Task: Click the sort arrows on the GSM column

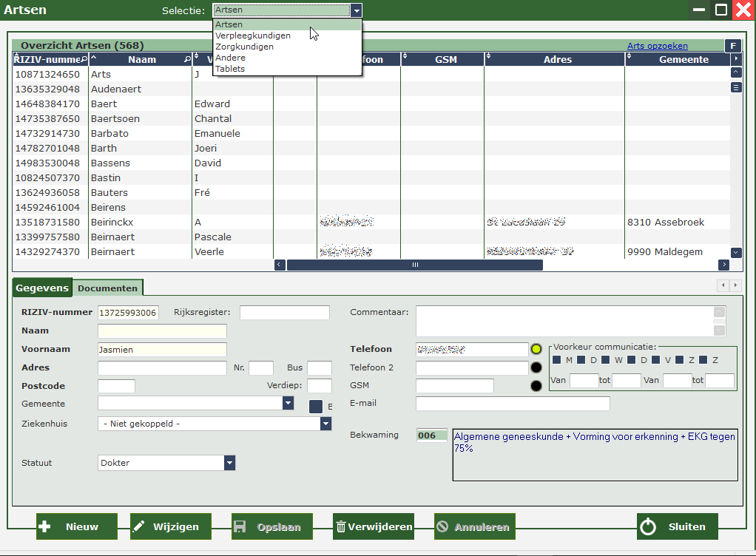Action: pyautogui.click(x=405, y=59)
